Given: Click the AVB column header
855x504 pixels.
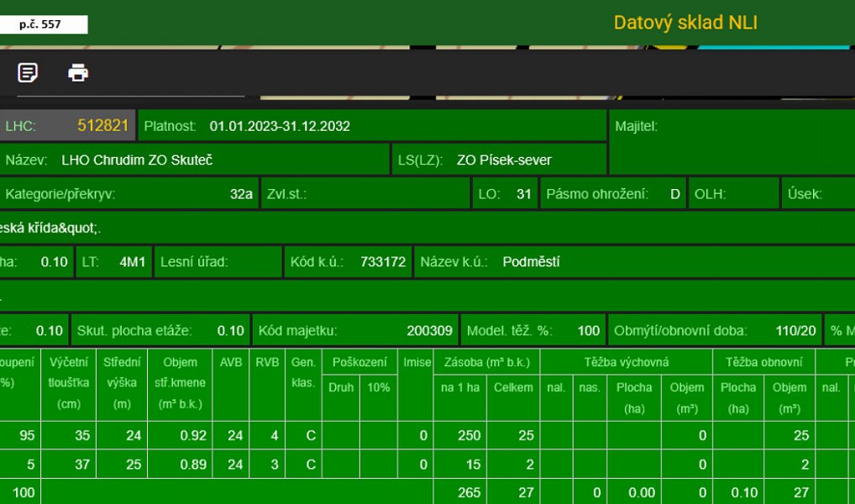Looking at the screenshot, I should coord(231,383).
